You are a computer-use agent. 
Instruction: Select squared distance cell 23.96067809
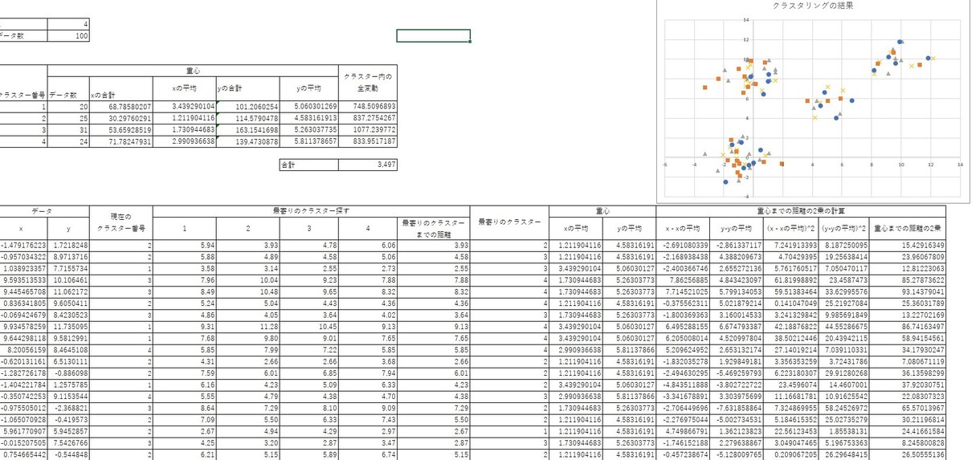909,257
